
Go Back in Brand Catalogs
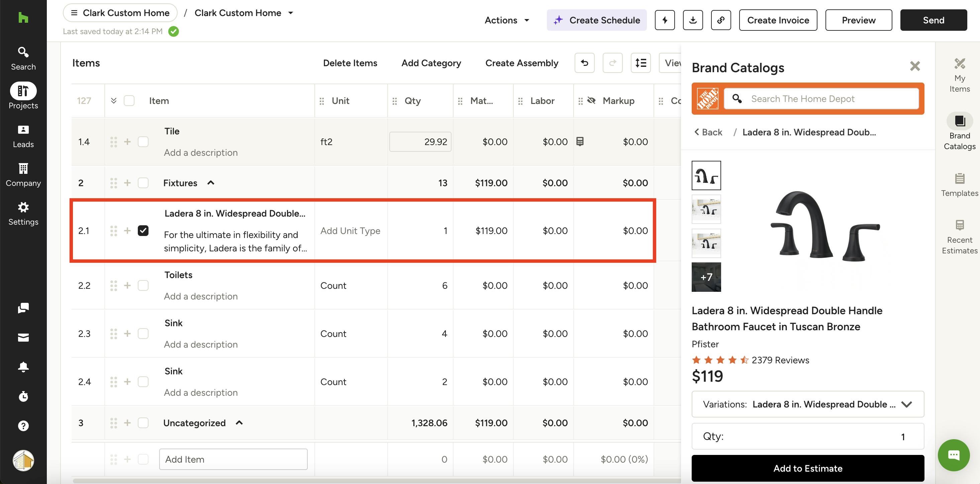click(x=708, y=132)
